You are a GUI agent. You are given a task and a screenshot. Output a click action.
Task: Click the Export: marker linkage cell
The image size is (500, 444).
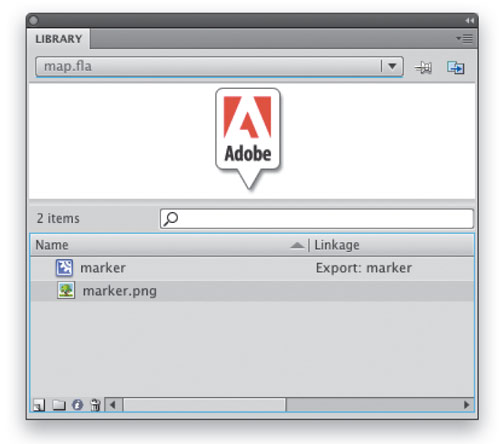(x=364, y=268)
